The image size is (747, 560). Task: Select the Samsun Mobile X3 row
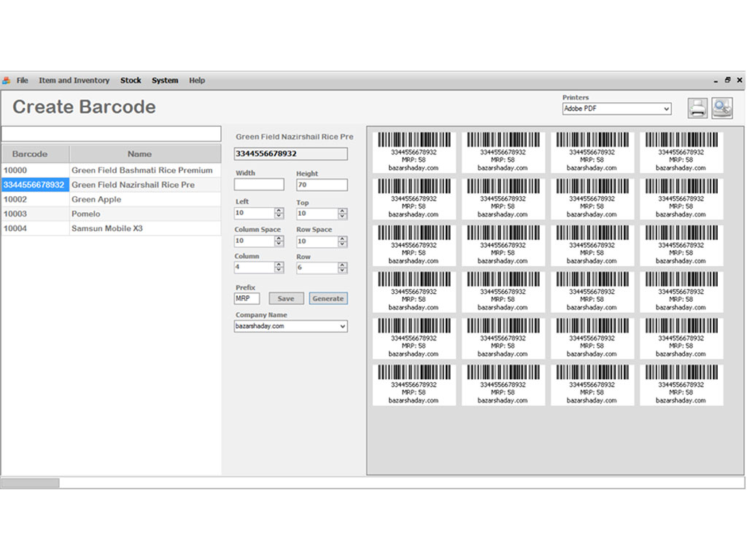pos(107,228)
